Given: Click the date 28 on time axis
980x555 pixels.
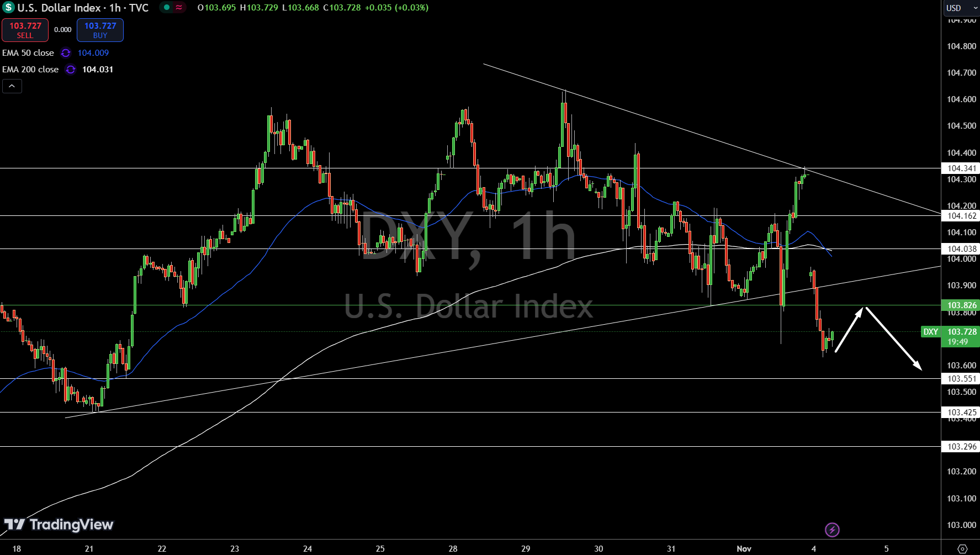Looking at the screenshot, I should tap(453, 548).
